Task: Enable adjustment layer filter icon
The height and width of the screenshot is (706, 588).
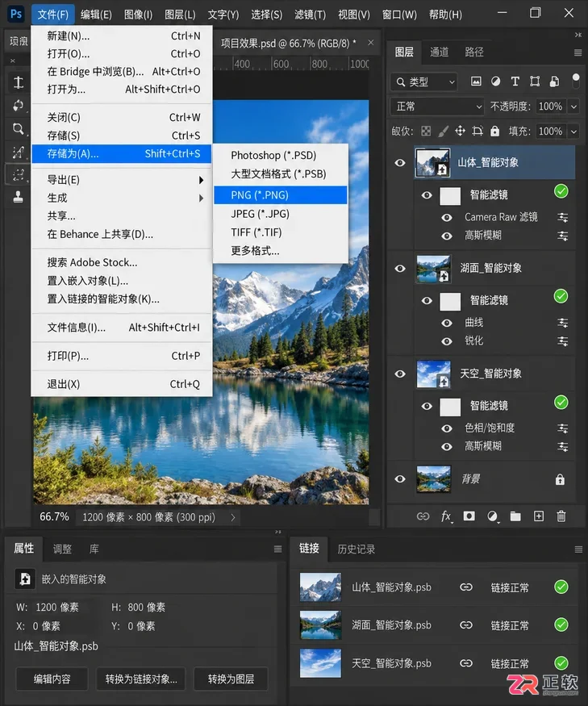Action: tap(495, 81)
